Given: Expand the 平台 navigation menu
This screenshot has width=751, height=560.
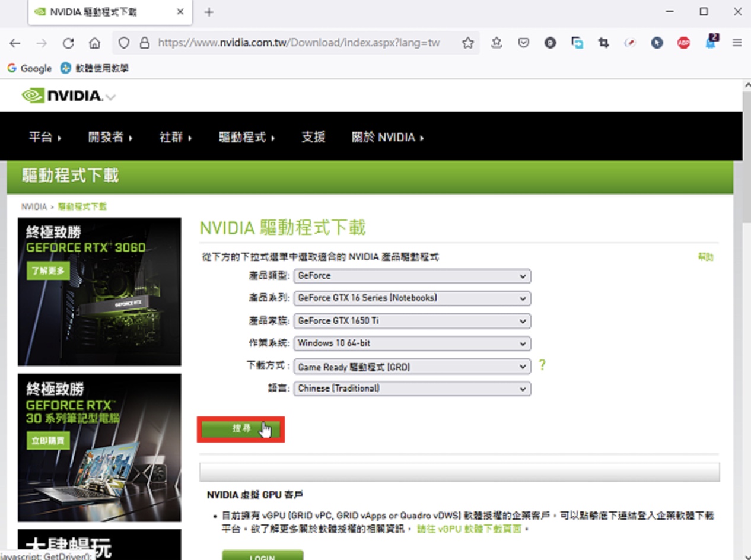Looking at the screenshot, I should click(x=46, y=137).
